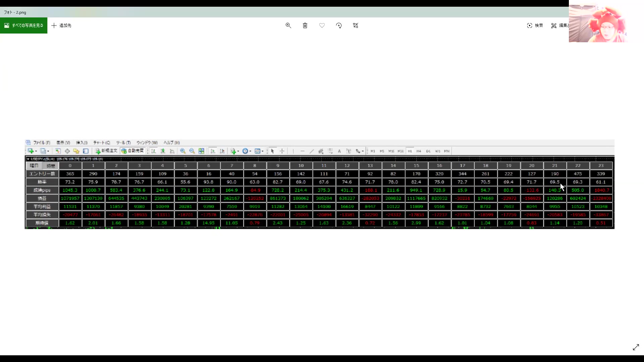The width and height of the screenshot is (644, 362).
Task: Click the 新規注文 new order button
Action: pos(106,151)
